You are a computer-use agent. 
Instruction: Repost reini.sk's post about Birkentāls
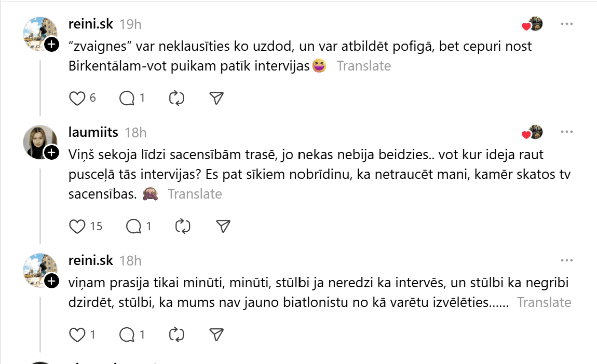[177, 98]
